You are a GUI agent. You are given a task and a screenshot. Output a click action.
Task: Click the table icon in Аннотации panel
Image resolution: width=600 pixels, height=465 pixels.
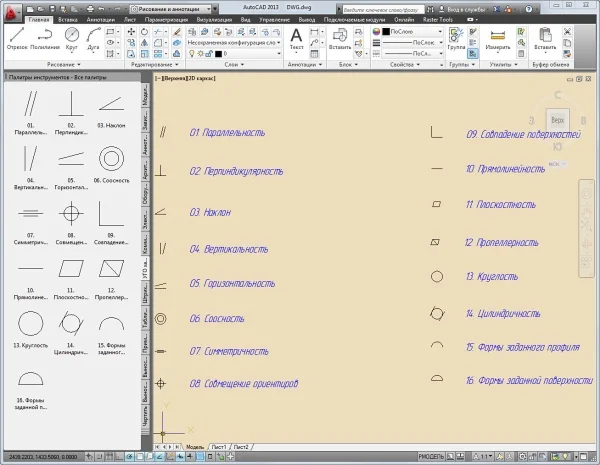coord(314,54)
